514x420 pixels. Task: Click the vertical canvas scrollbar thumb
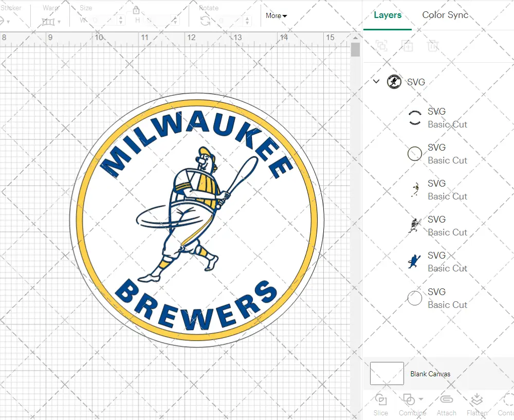tap(355, 50)
